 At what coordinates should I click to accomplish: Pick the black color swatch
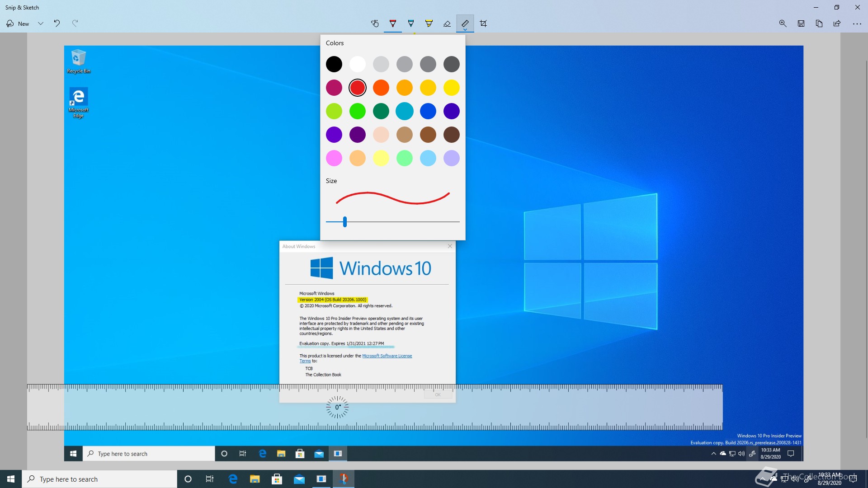334,64
